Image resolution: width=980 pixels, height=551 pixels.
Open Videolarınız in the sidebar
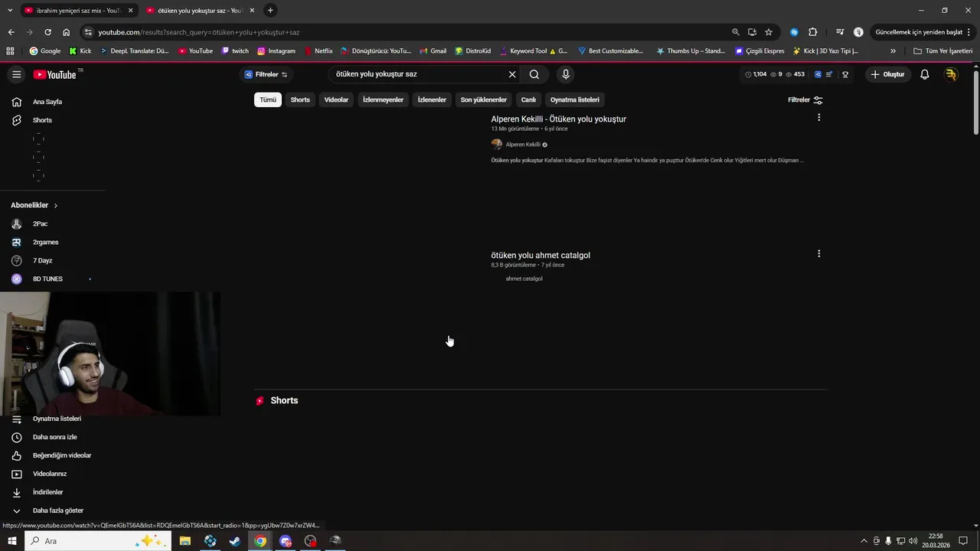coord(49,474)
